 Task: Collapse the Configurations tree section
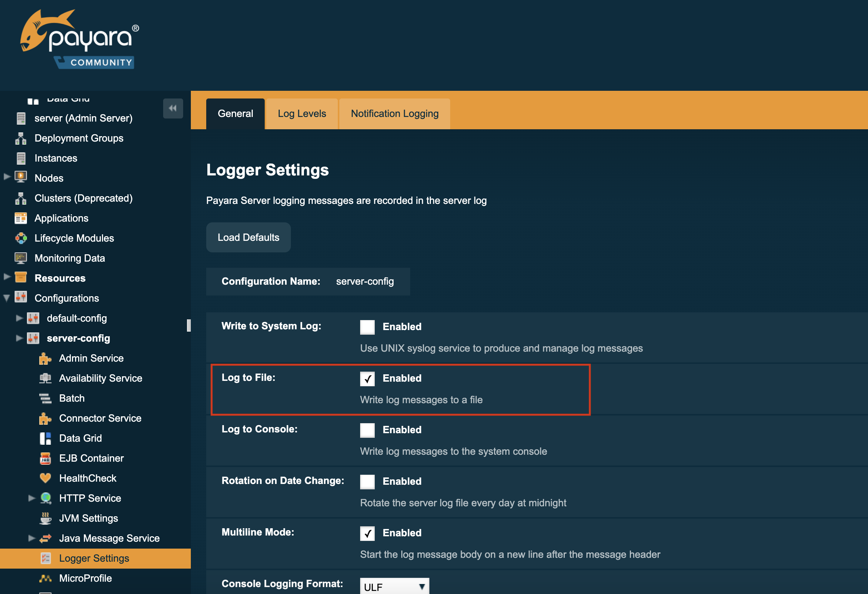click(6, 298)
